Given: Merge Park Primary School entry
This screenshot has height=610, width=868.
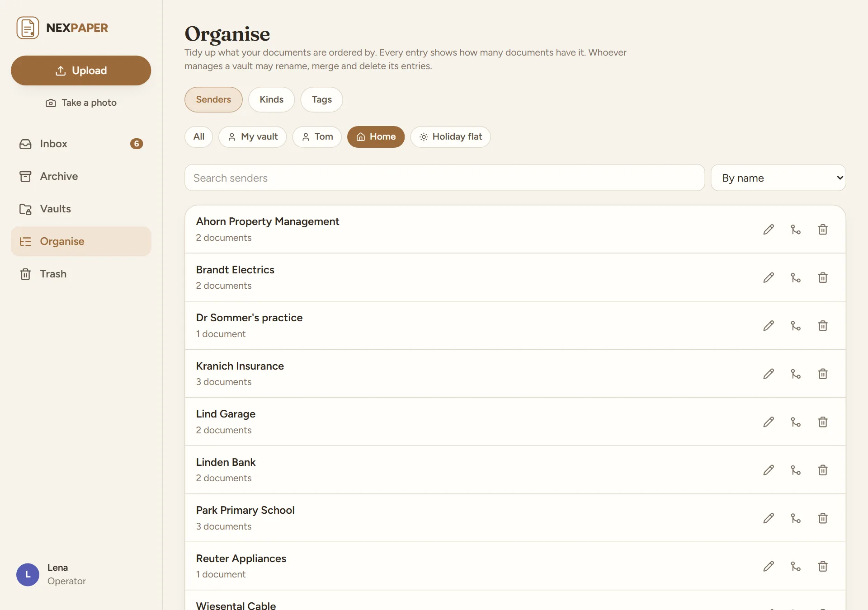Looking at the screenshot, I should pyautogui.click(x=796, y=518).
